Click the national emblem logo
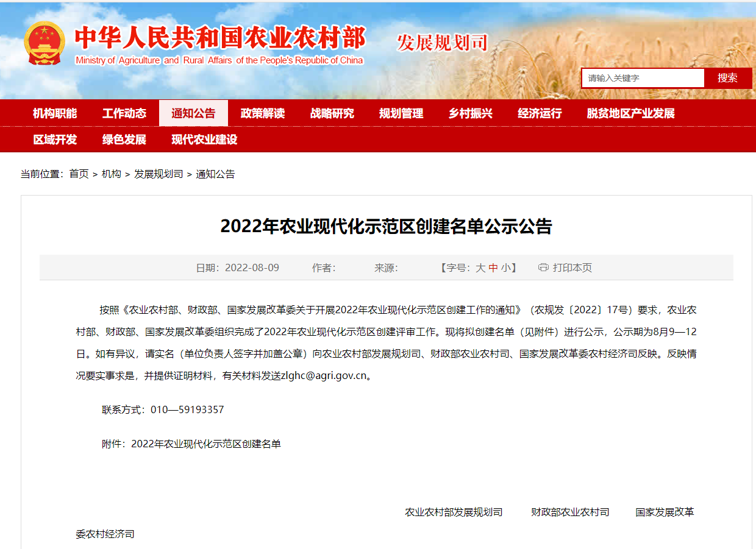This screenshot has width=756, height=549. coord(45,44)
